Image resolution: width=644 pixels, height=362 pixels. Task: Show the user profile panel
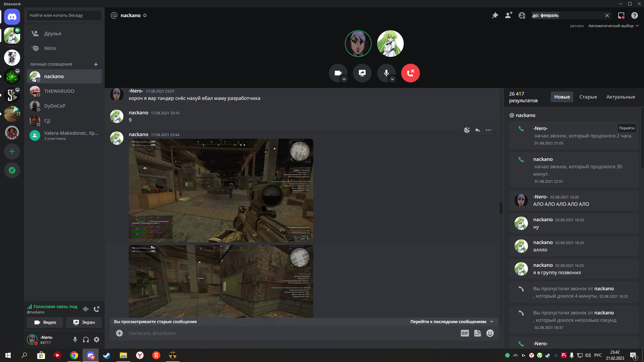(522, 15)
